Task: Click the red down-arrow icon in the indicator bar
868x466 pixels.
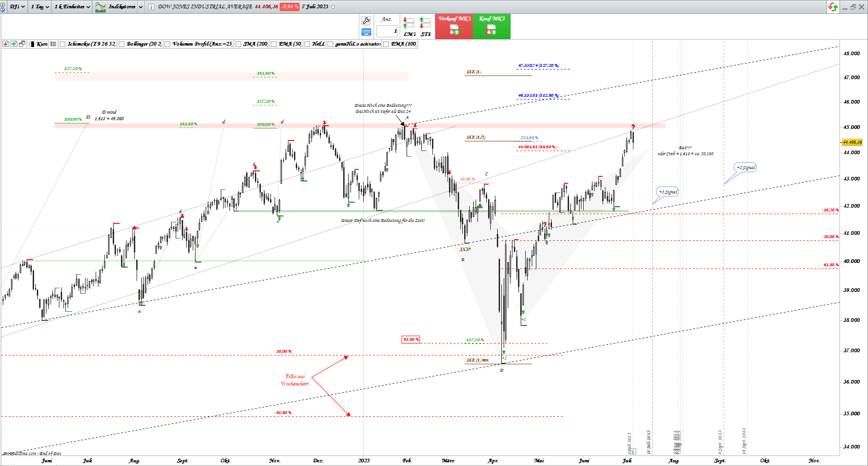Action: [6, 44]
